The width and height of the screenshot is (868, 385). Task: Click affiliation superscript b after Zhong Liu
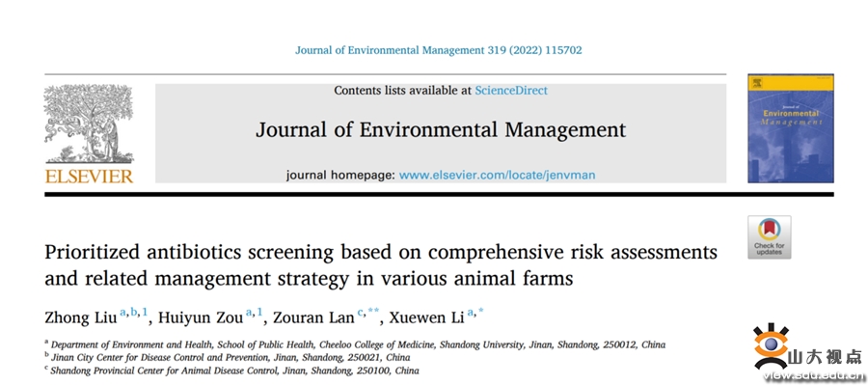point(133,313)
